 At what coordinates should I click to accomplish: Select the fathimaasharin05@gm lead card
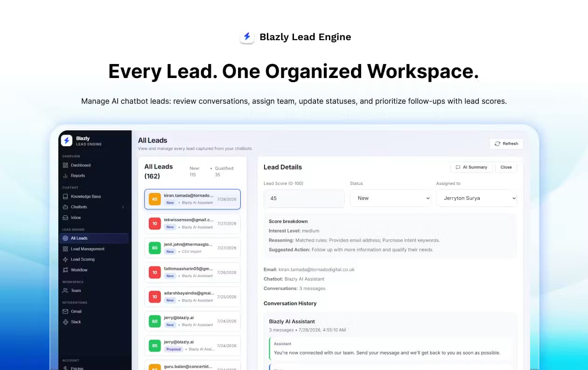192,272
